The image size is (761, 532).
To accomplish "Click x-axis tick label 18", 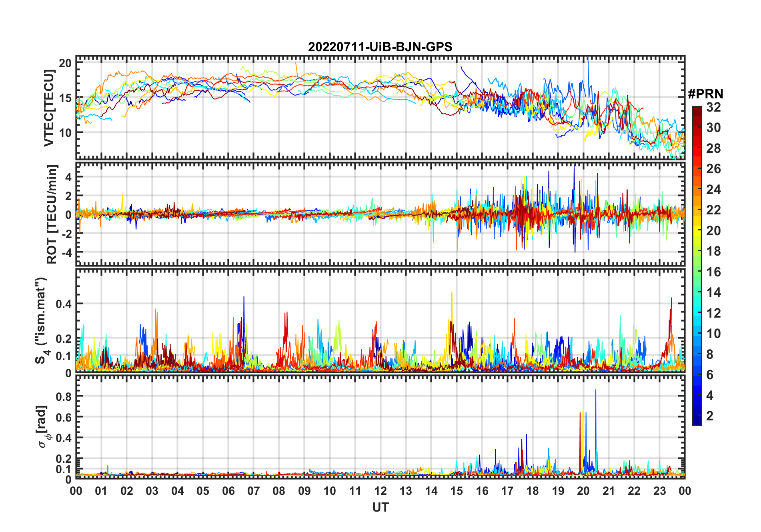I will click(533, 491).
